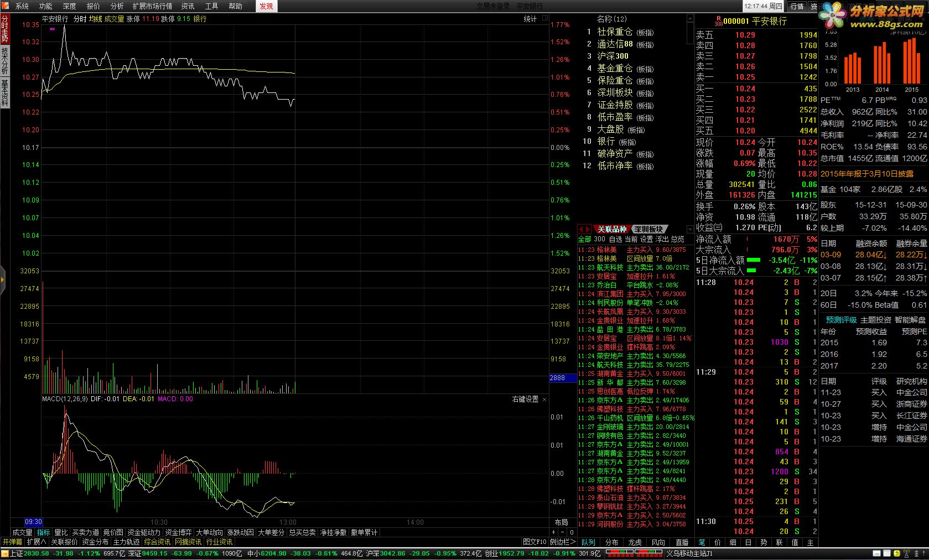This screenshot has height=560, width=929.
Task: Click the red-green market breadth bar in status bar
Action: [x=634, y=553]
